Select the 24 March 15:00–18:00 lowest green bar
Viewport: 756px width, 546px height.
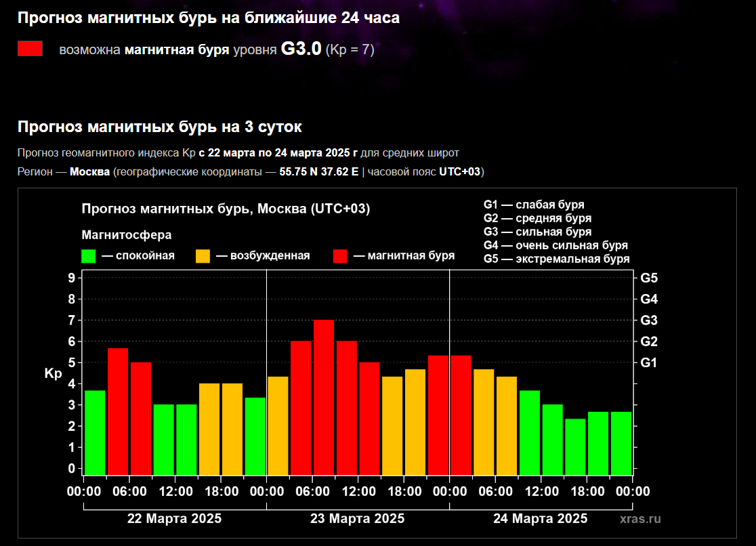(575, 446)
